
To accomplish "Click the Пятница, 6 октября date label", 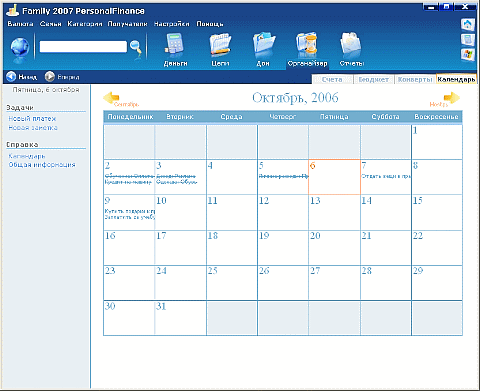I will pyautogui.click(x=46, y=90).
